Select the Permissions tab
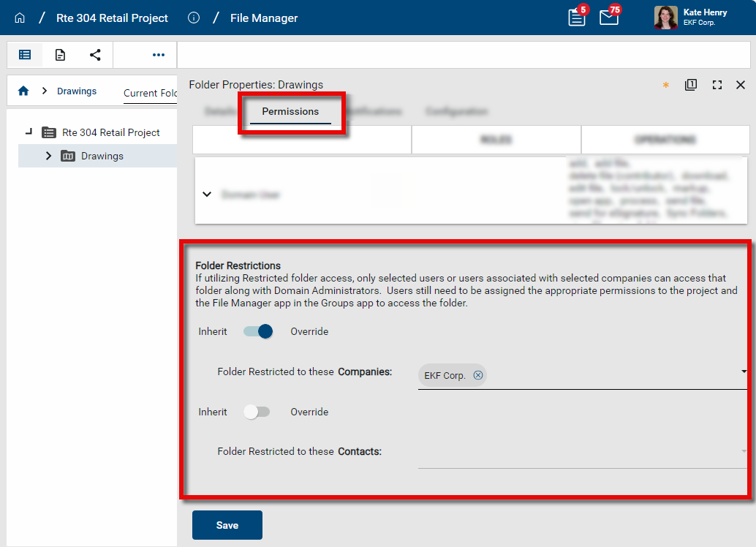Viewport: 756px width, 547px height. coord(290,112)
